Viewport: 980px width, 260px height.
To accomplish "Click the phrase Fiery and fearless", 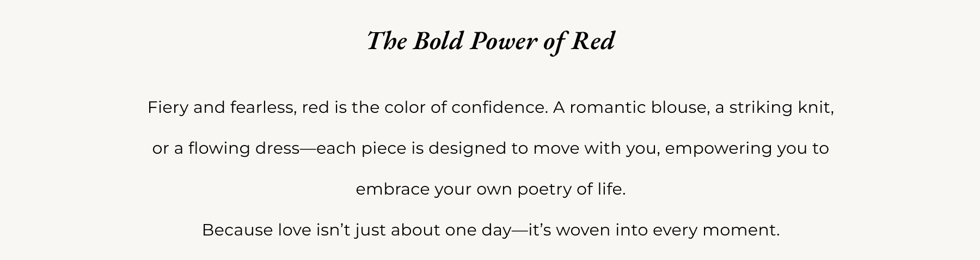I will pyautogui.click(x=222, y=108).
